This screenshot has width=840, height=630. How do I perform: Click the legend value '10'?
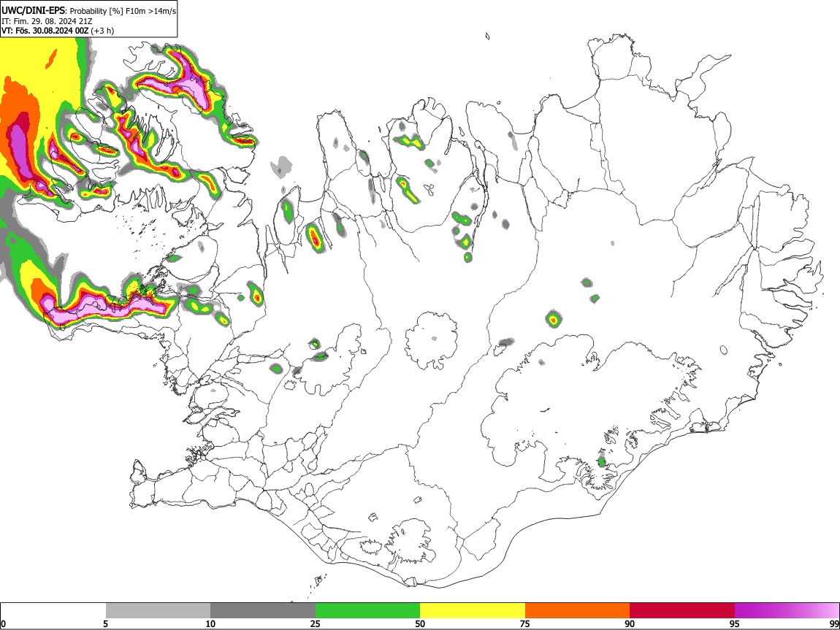pos(210,624)
